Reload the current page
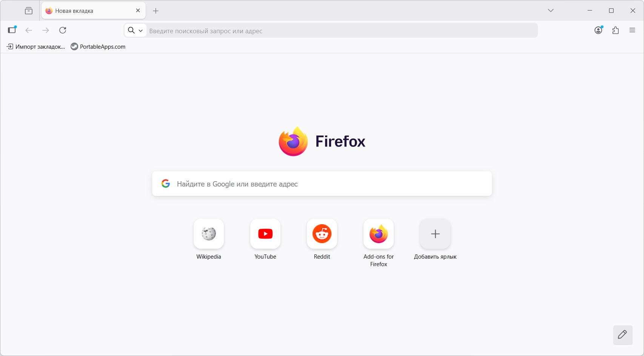644x356 pixels. pyautogui.click(x=63, y=30)
